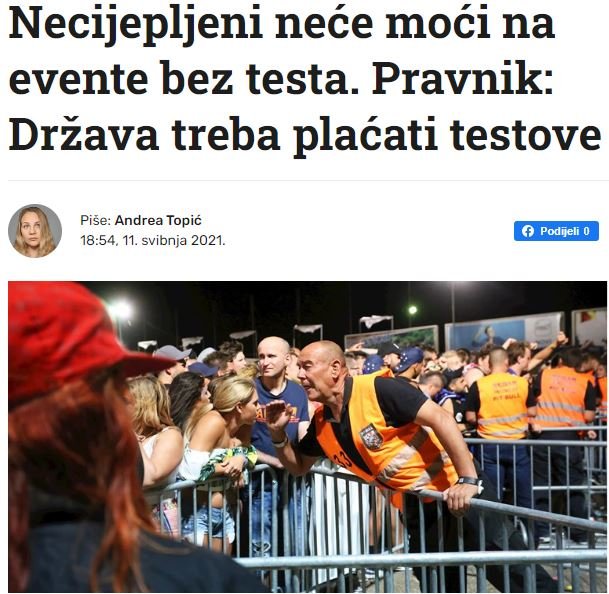Open Andrea Topić author profile link
Screen dimensions: 609x594
tap(158, 220)
